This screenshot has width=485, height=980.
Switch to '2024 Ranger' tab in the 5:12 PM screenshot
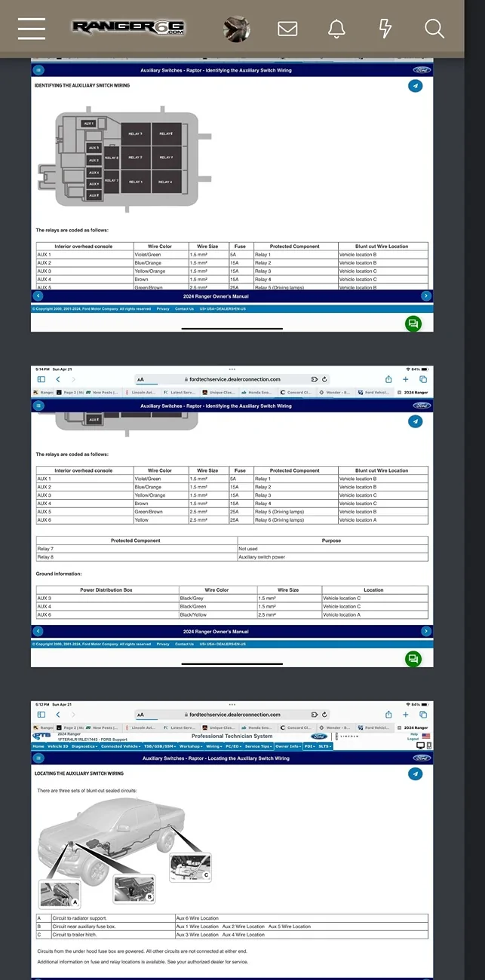coord(413,728)
